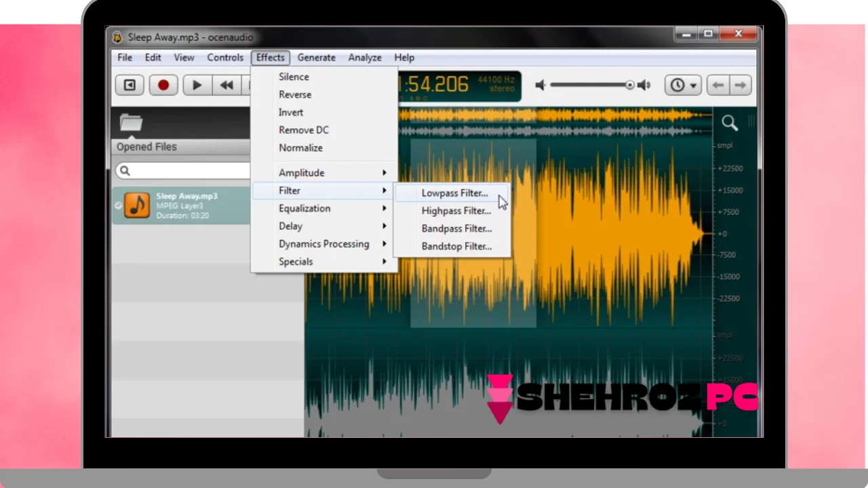
Task: Adjust the volume slider handle
Action: click(630, 85)
